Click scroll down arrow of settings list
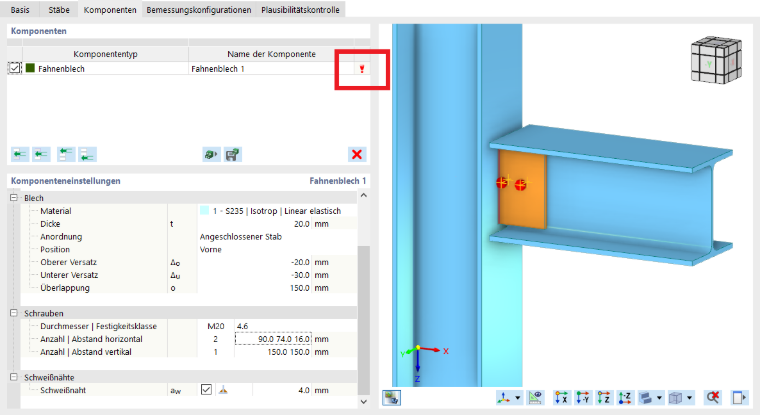The height and width of the screenshot is (415, 760). (x=364, y=401)
